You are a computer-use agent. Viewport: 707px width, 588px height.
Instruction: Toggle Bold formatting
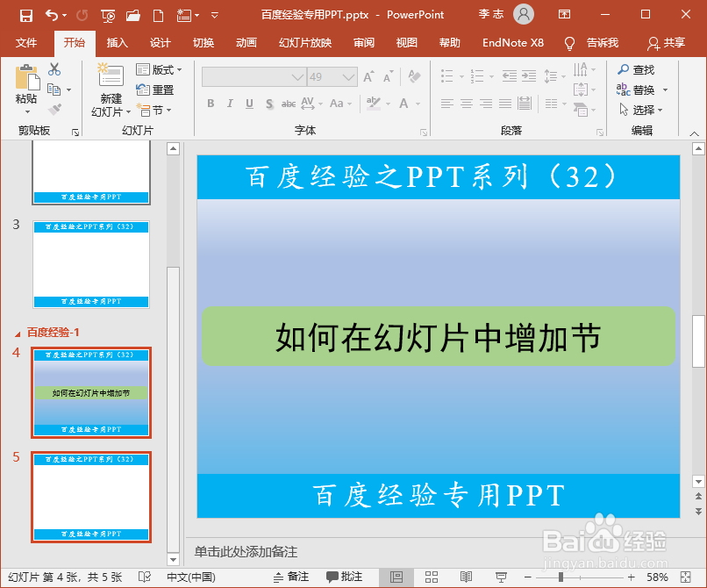(211, 104)
